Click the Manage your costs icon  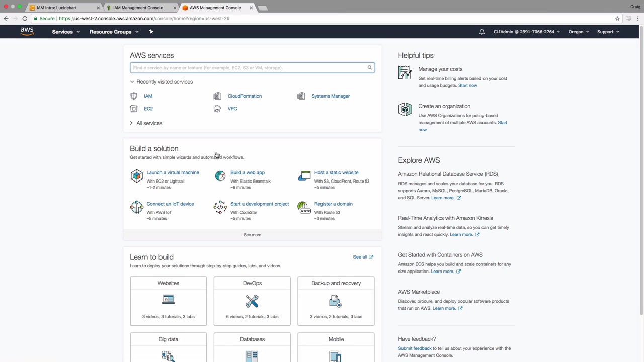tap(405, 72)
